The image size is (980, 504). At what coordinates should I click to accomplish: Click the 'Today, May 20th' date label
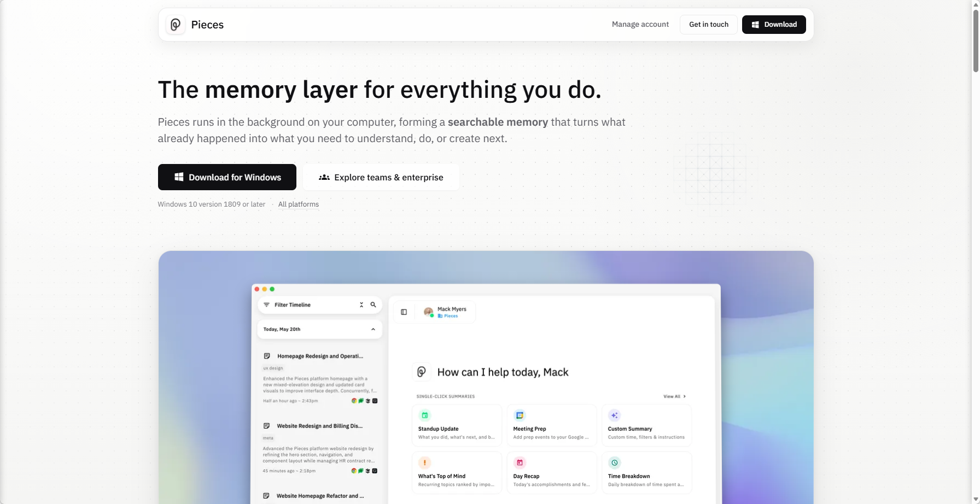tap(282, 330)
